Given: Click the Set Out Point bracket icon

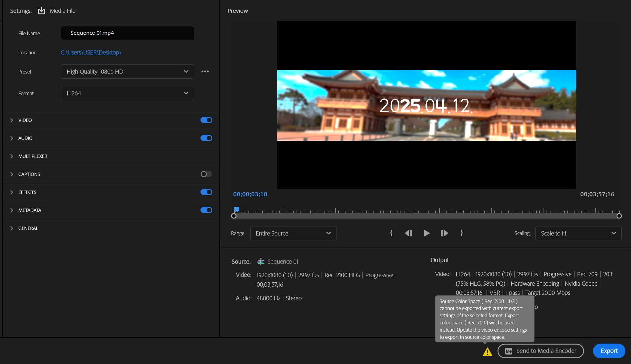Looking at the screenshot, I should pos(462,233).
